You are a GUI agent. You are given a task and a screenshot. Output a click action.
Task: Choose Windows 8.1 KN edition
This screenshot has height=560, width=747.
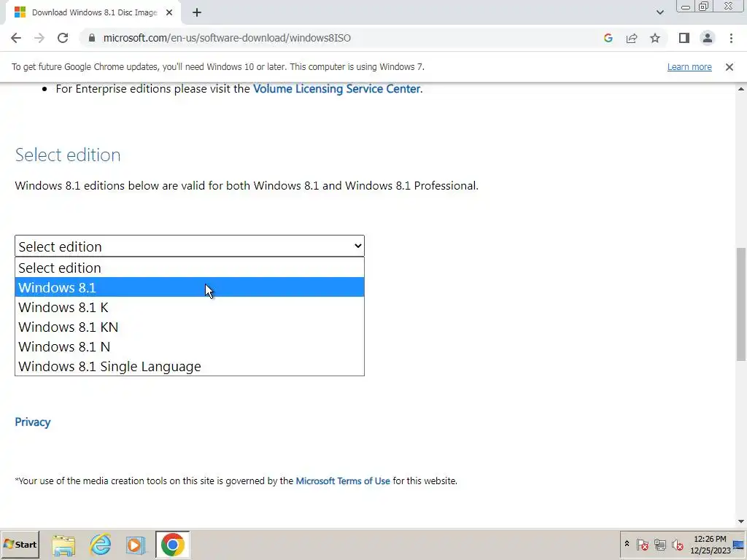[190, 327]
